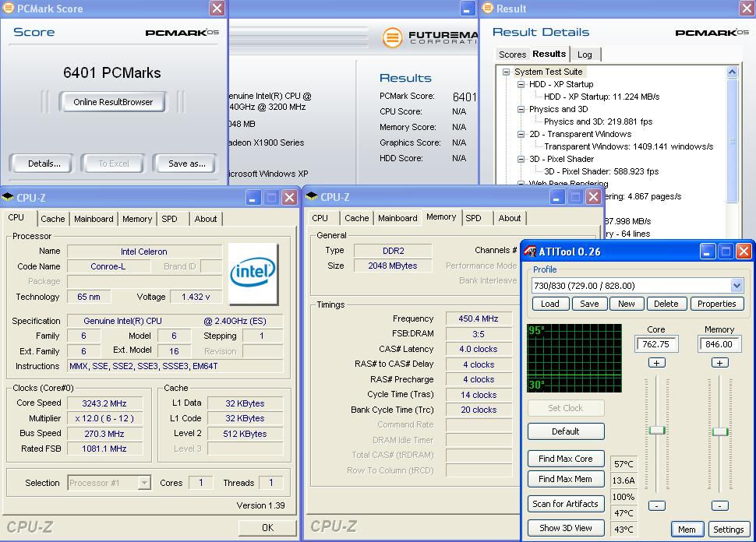Click Show 3D View button
This screenshot has height=542, width=756.
click(x=566, y=528)
